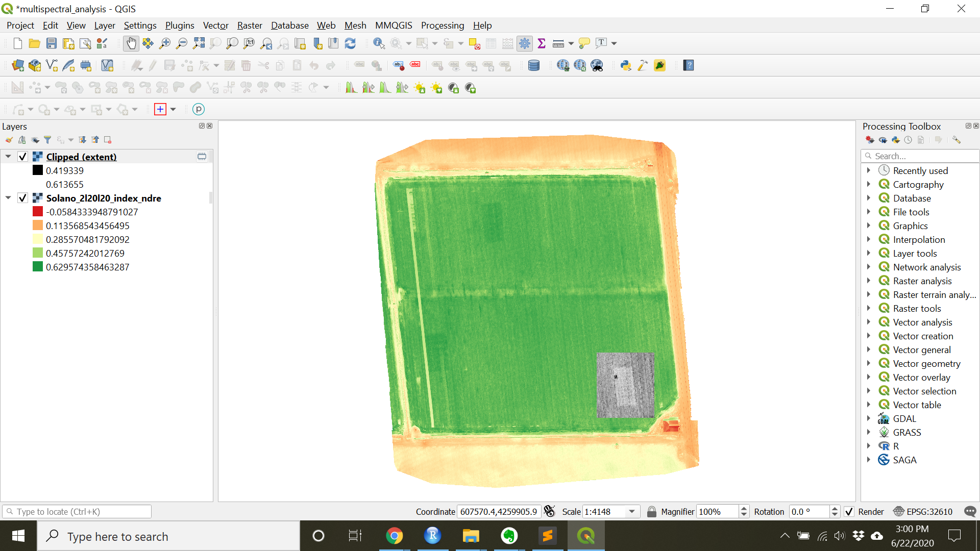
Task: Open Data Source Manager
Action: point(18,65)
